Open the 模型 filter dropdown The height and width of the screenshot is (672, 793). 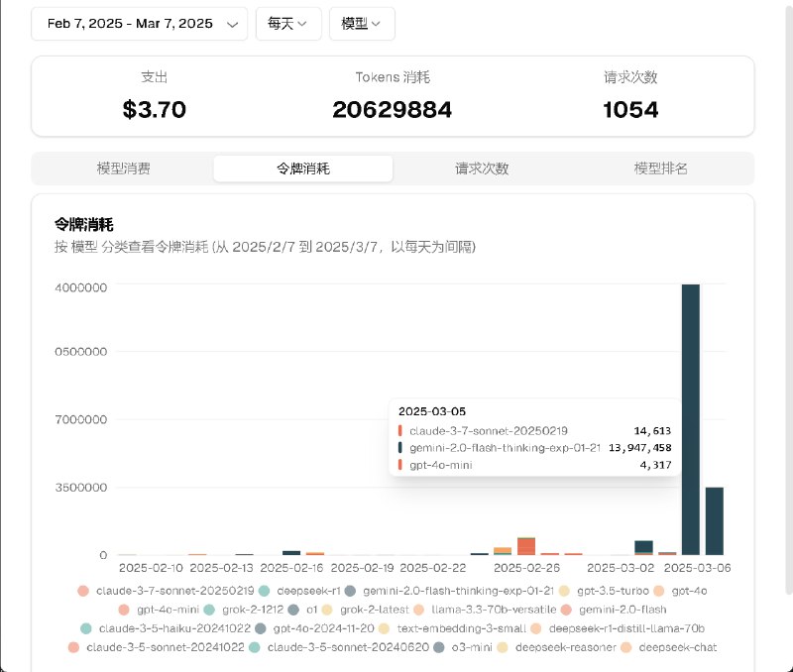tap(361, 24)
